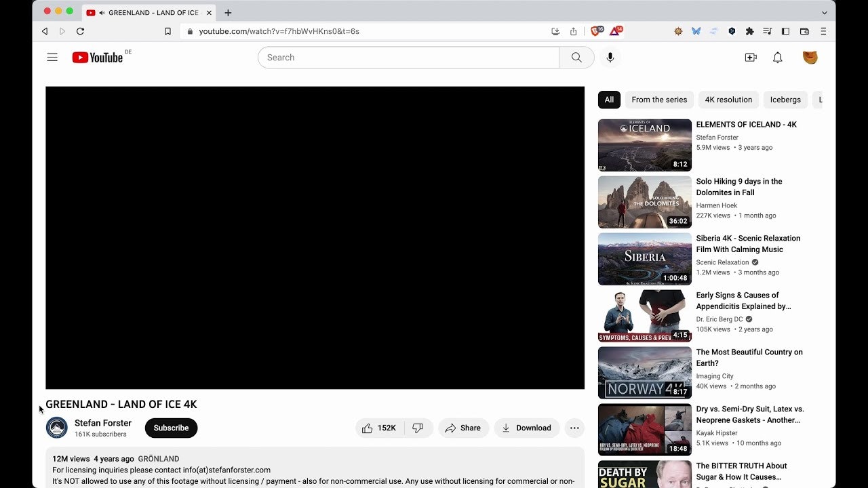Screen dimensions: 868x488
Task: Open the Brave Wallet icon
Action: coord(804,31)
